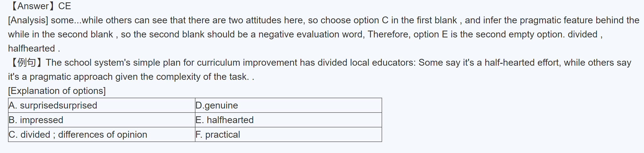Click 'complexity of the task' phrase
Viewport: 644px width, 153px height.
[x=202, y=77]
